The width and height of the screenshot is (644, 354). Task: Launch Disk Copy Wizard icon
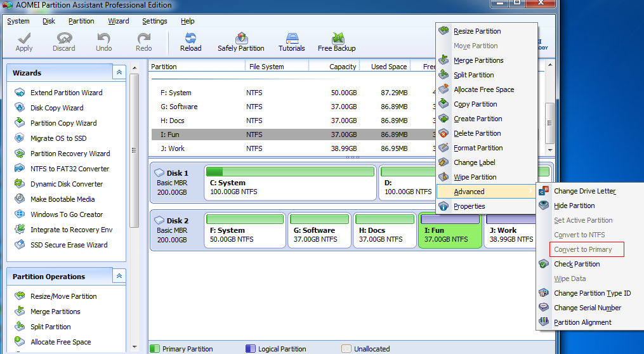point(20,108)
